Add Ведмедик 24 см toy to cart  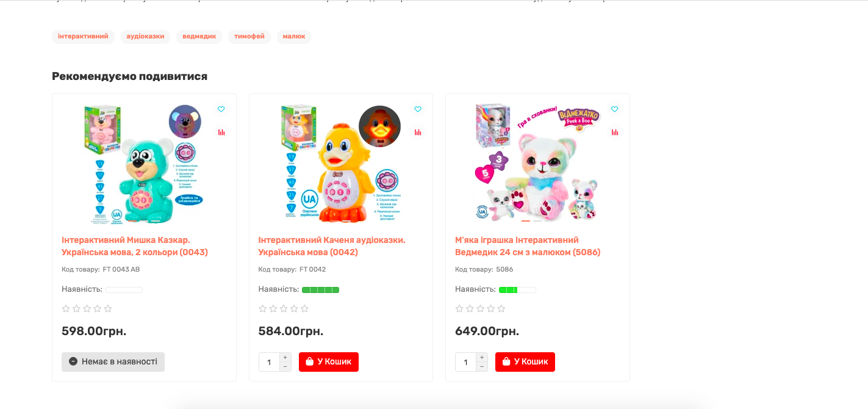(525, 362)
